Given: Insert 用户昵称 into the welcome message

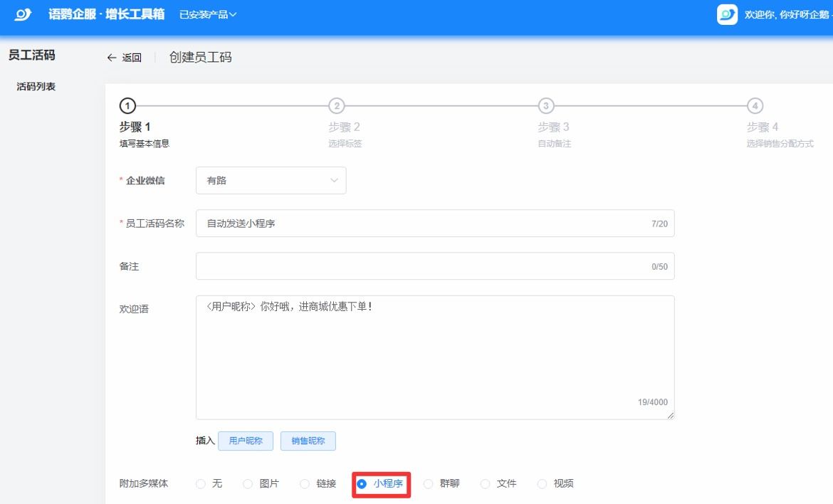Looking at the screenshot, I should tap(245, 441).
